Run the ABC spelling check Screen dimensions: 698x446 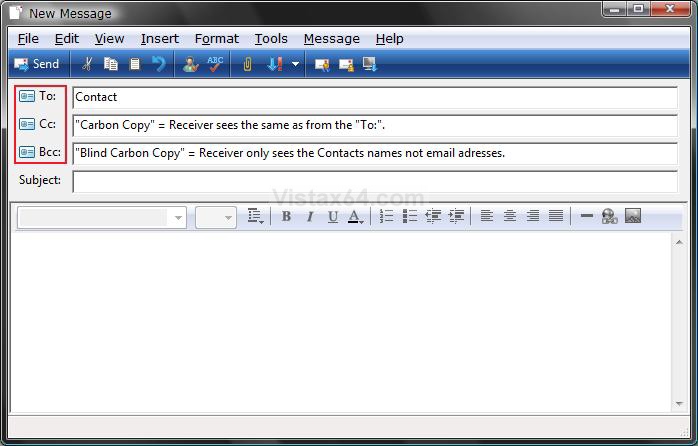coord(215,64)
